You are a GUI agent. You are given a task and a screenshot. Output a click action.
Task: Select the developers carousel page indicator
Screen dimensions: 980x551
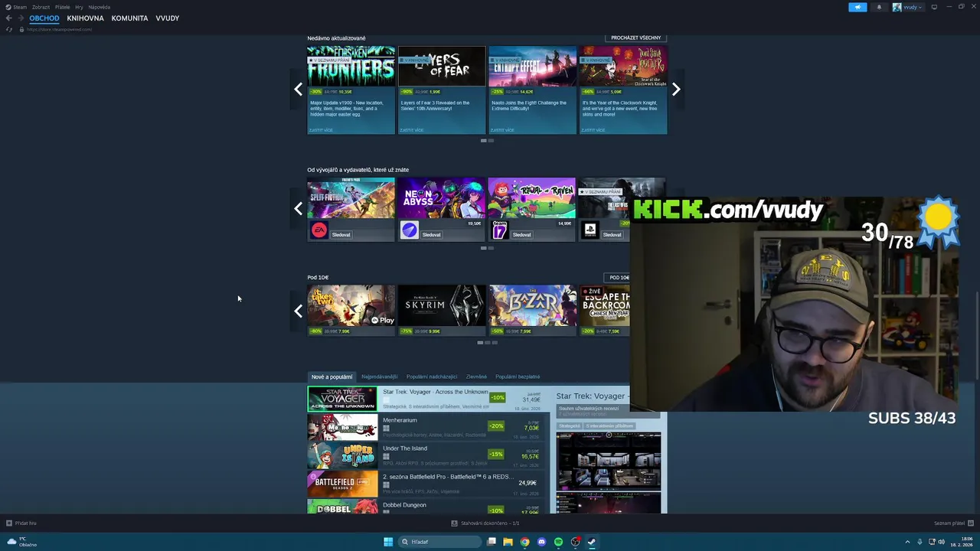pos(487,248)
